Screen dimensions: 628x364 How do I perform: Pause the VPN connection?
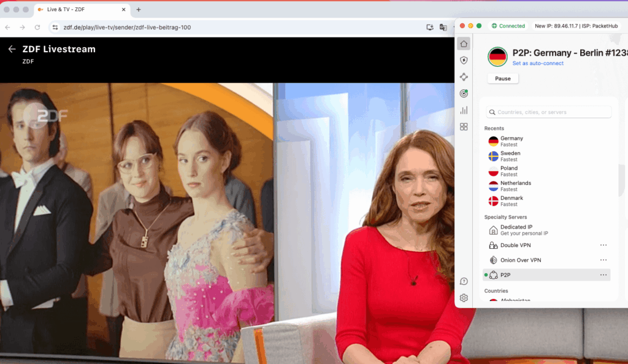[x=502, y=78]
